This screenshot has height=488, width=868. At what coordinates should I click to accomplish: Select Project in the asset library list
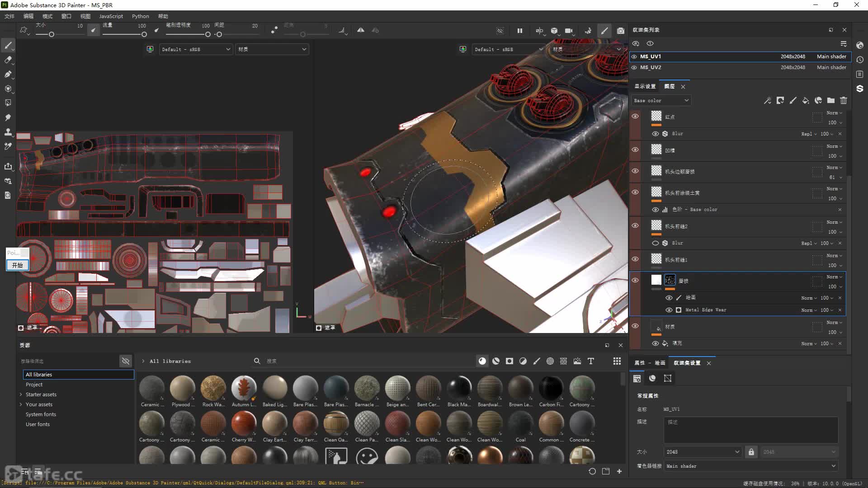(x=34, y=385)
